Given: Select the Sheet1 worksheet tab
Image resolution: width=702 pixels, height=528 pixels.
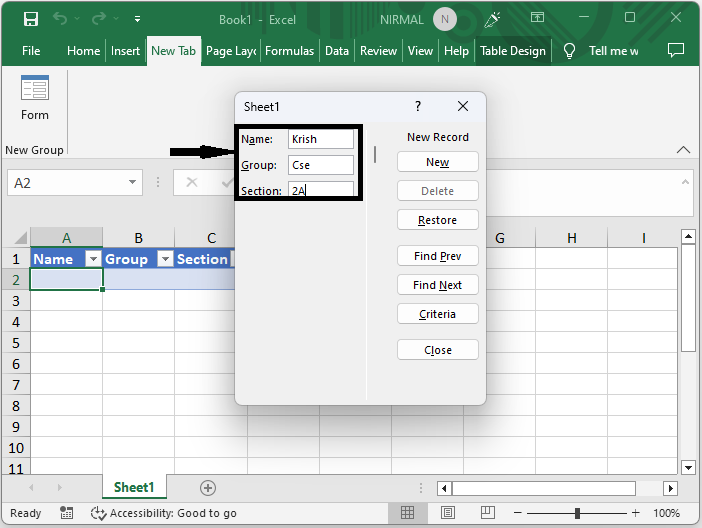Looking at the screenshot, I should coord(134,487).
